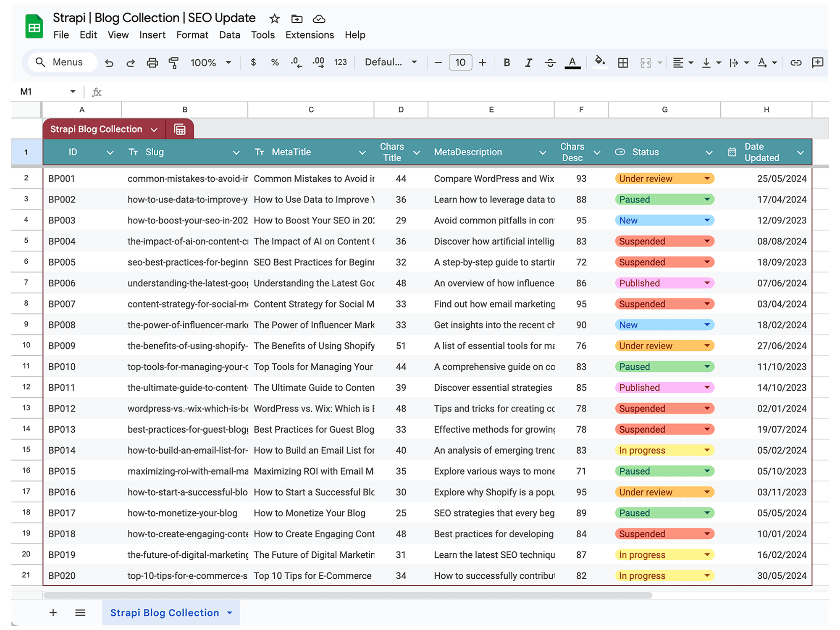Image resolution: width=840 pixels, height=630 pixels.
Task: Decrease font size minus button
Action: (438, 63)
